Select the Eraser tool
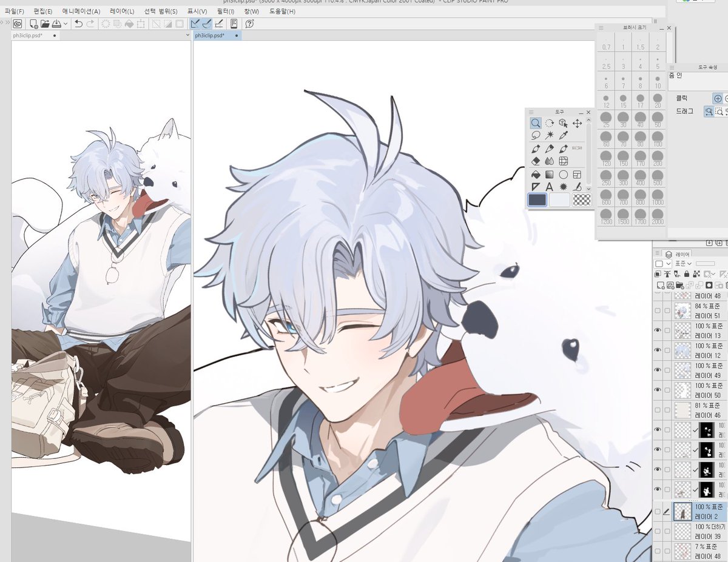The width and height of the screenshot is (728, 562). coord(536,161)
